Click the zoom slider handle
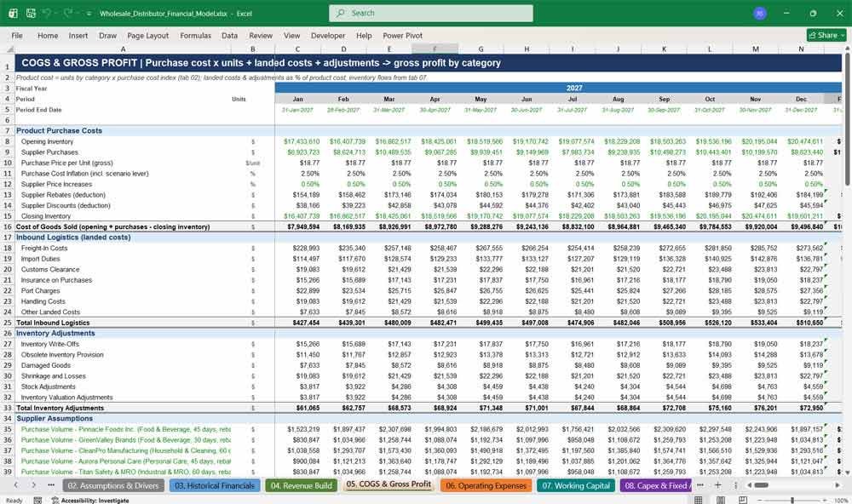This screenshot has height=504, width=852. pos(792,500)
